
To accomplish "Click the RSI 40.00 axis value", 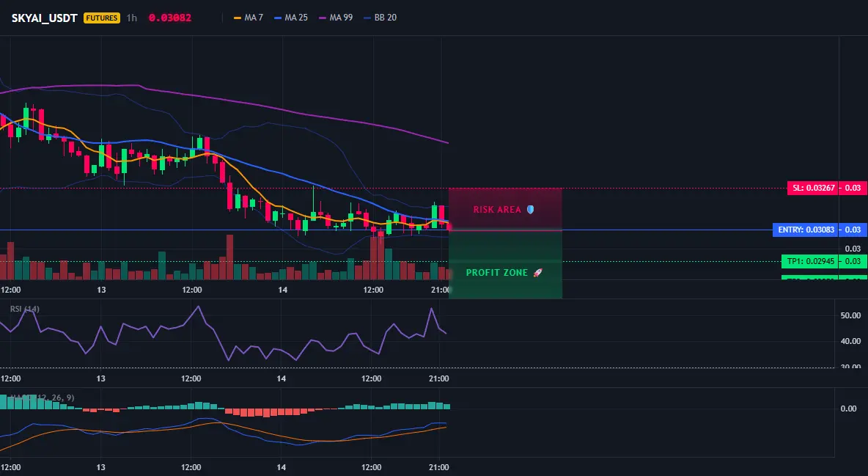I will click(x=850, y=341).
